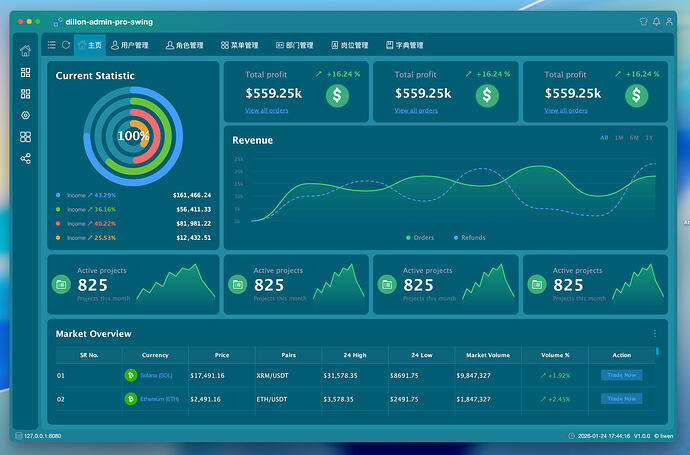Click the $161,466.24 income amount

tap(192, 195)
